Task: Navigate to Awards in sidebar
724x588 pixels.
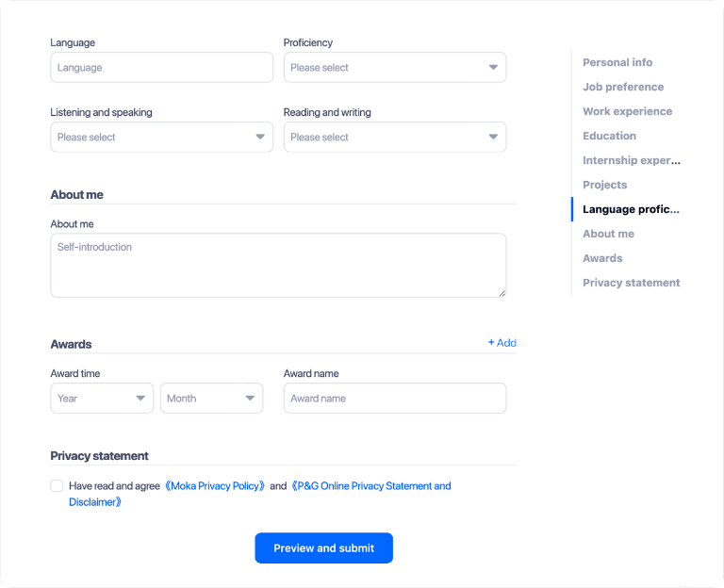Action: 602,258
